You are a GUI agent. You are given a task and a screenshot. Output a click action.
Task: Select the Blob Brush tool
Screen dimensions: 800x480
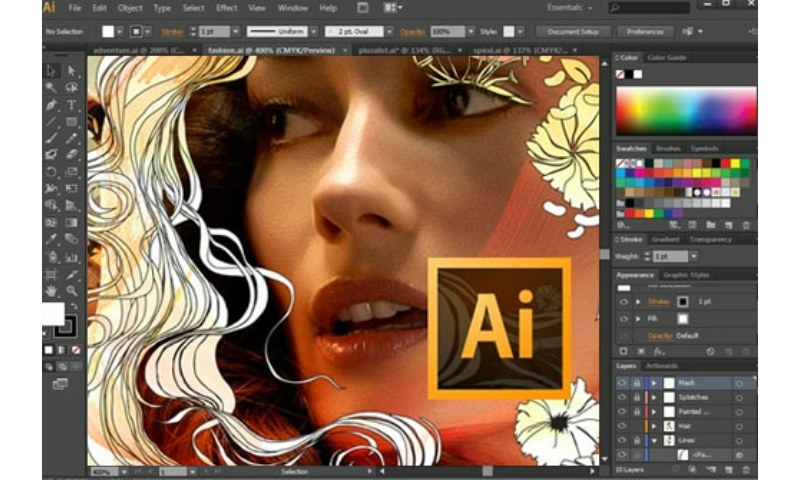point(52,154)
